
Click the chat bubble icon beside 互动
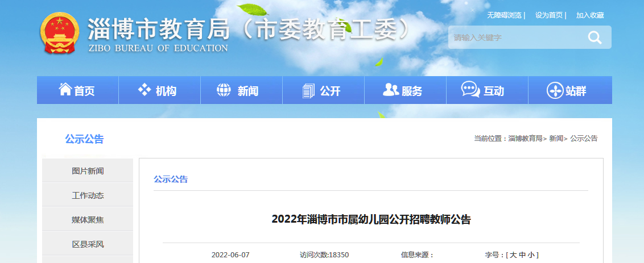pos(470,89)
